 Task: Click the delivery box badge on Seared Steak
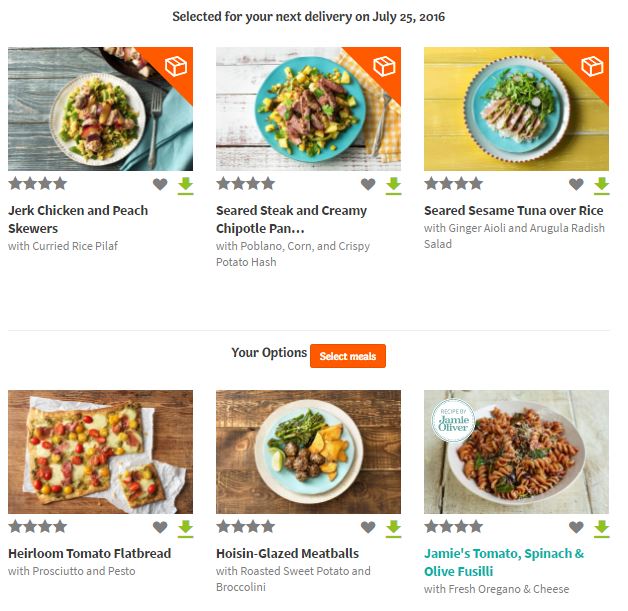(x=385, y=66)
